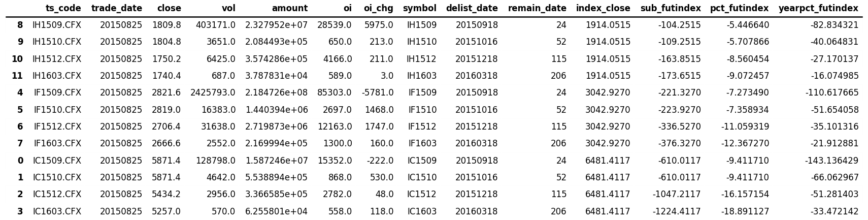Screen dimensions: 868x220
Task: Click the delist_date column header
Action: tap(472, 8)
